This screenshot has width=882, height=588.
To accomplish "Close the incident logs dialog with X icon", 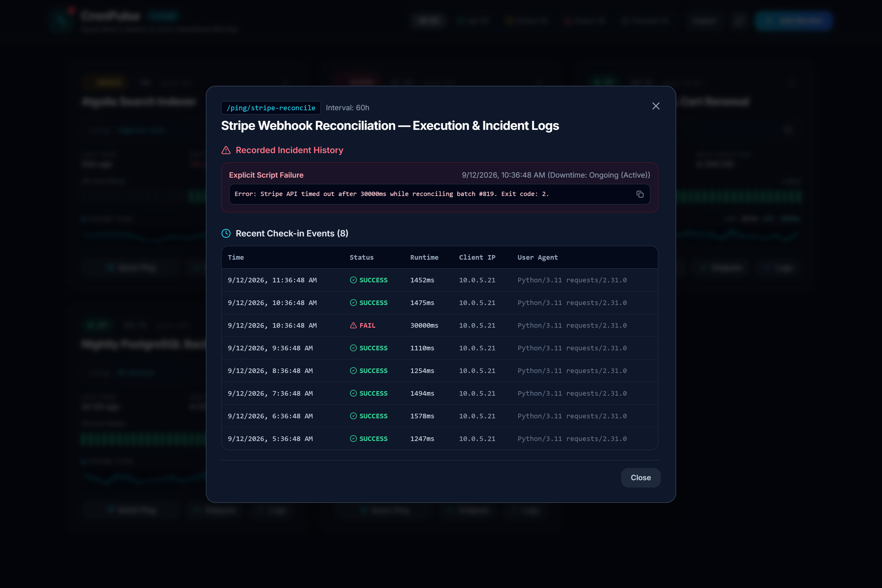I will pos(656,106).
